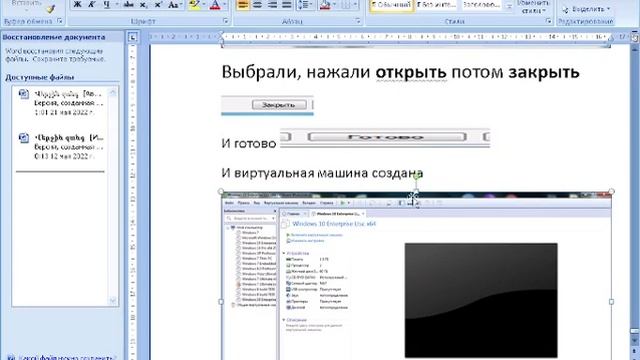Screen dimensions: 640x360
Task: Click the icon of the second recovered document
Action: (x=24, y=138)
